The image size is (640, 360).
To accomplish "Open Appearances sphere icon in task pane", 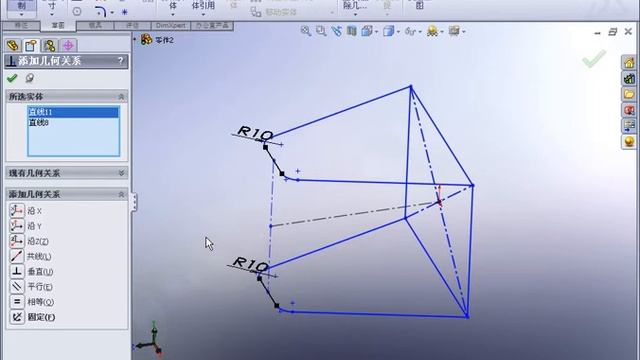I will 629,142.
